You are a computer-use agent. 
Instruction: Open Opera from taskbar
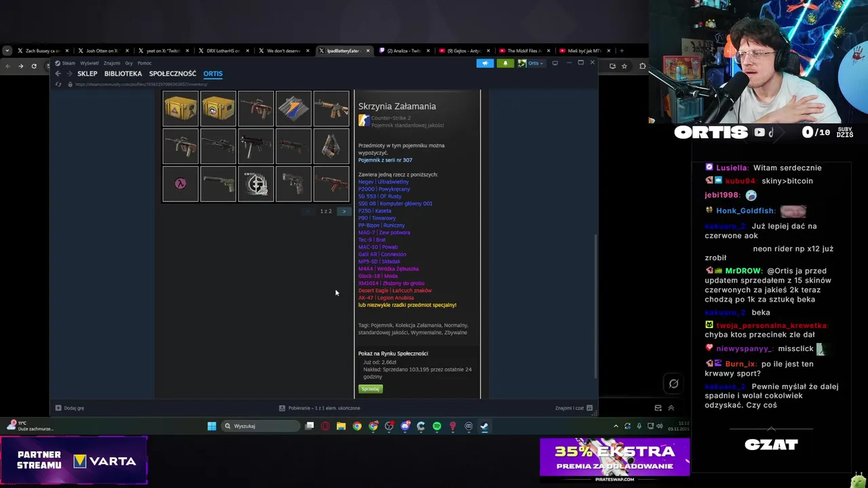click(325, 426)
